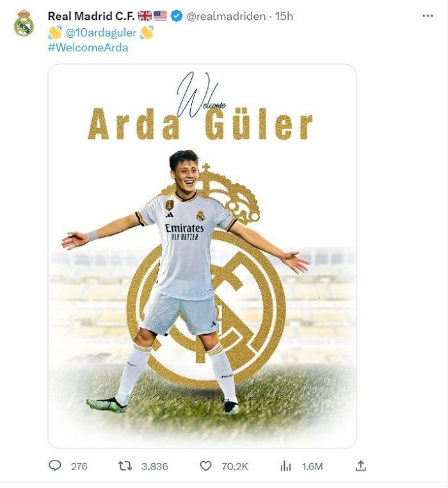This screenshot has height=488, width=448.
Task: Click the share upload icon
Action: pyautogui.click(x=360, y=466)
